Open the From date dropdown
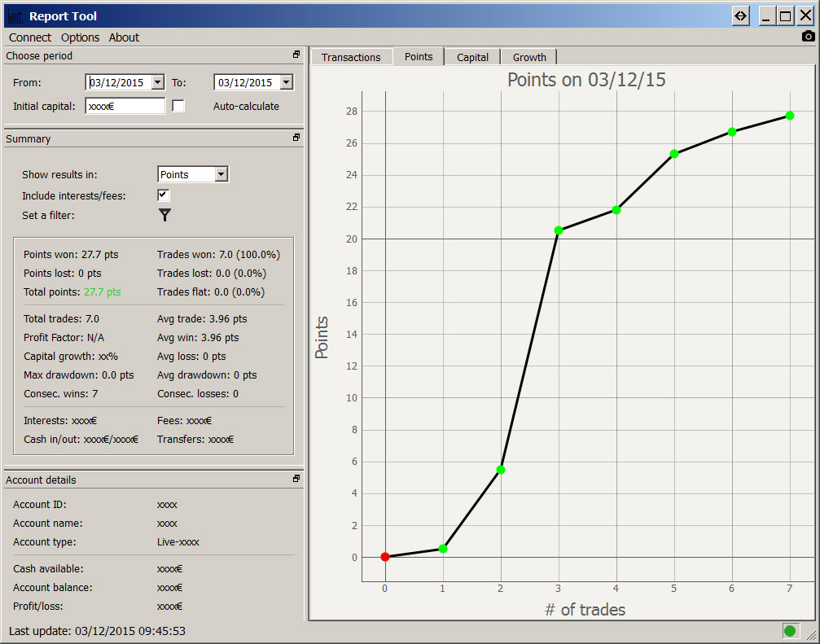 pos(157,82)
